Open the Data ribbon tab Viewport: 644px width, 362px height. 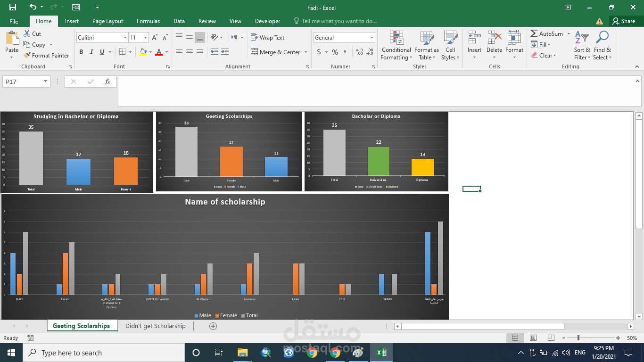[179, 21]
